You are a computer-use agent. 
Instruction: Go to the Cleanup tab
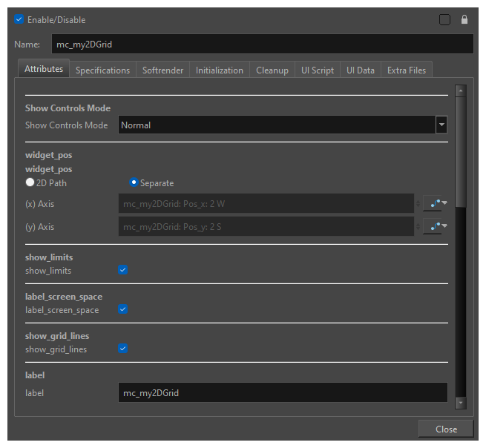[272, 70]
